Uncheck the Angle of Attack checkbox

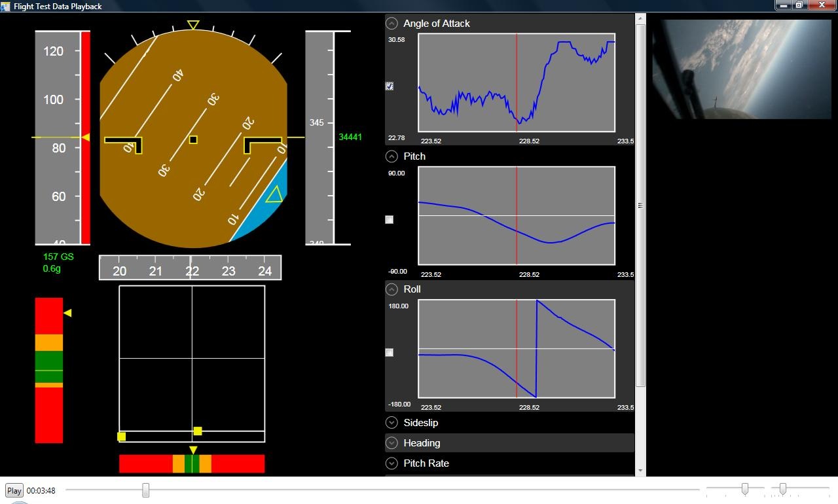390,86
